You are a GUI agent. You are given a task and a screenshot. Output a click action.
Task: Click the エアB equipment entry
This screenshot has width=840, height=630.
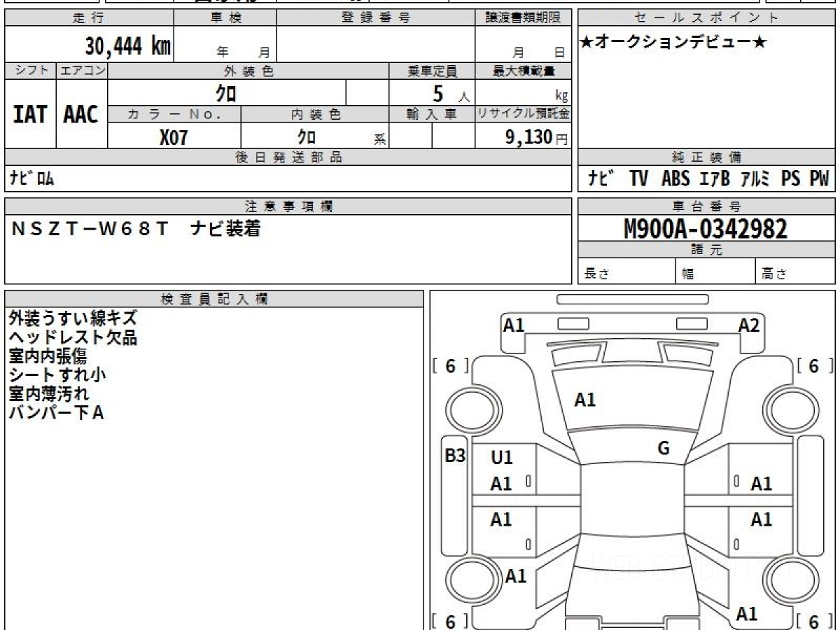tap(715, 179)
